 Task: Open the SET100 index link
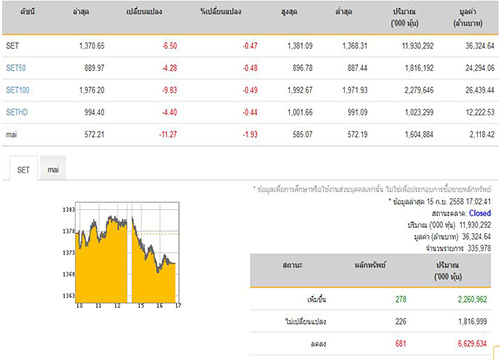click(17, 90)
